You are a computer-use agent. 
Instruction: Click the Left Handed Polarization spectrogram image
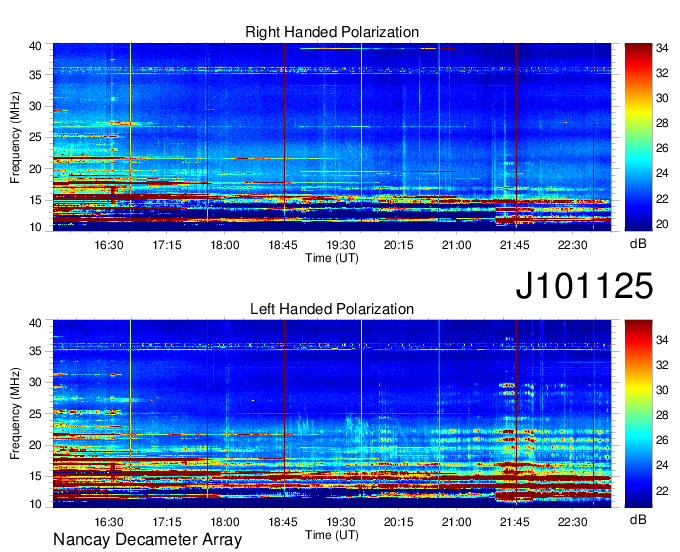point(332,414)
